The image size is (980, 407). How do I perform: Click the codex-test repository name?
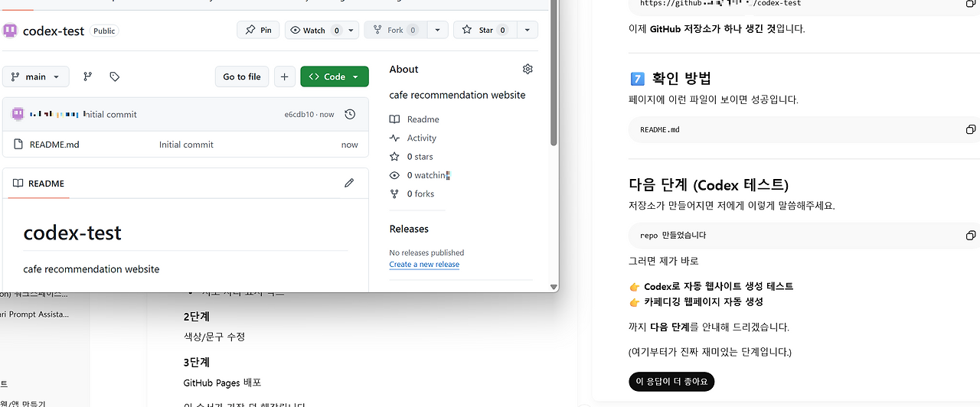pos(54,31)
